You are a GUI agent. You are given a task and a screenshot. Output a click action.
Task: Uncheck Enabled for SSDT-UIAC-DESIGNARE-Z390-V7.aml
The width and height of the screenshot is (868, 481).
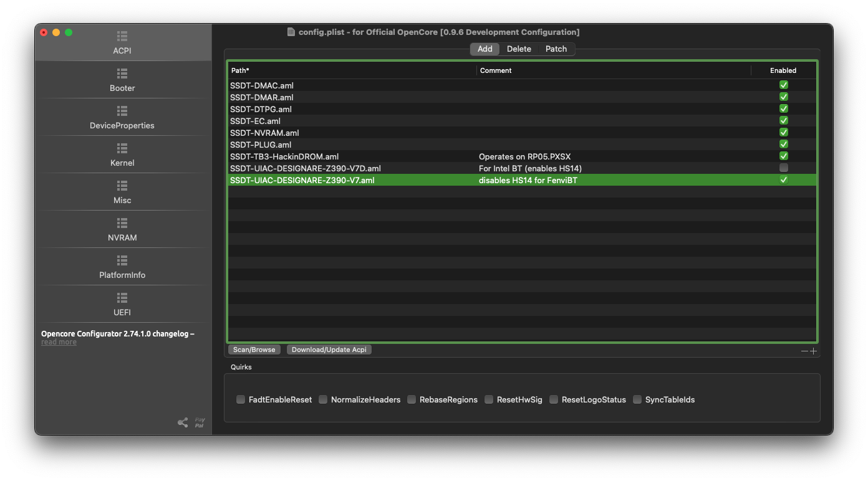(x=784, y=180)
